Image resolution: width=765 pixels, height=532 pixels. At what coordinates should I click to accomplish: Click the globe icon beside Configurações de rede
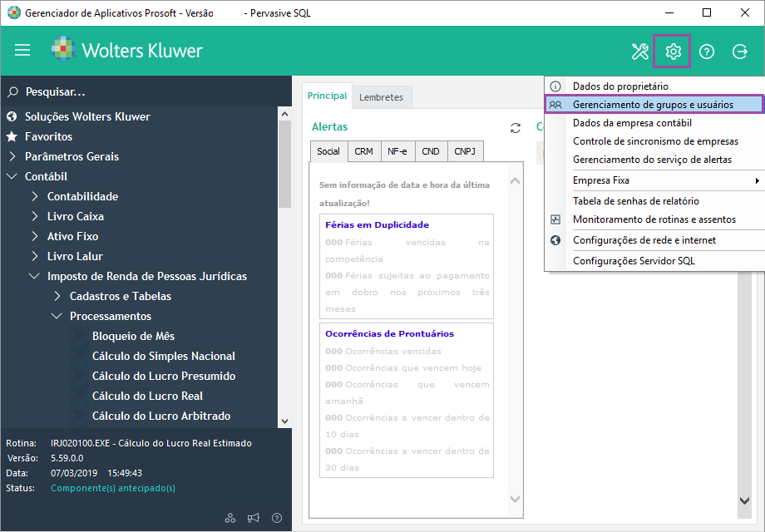point(555,240)
